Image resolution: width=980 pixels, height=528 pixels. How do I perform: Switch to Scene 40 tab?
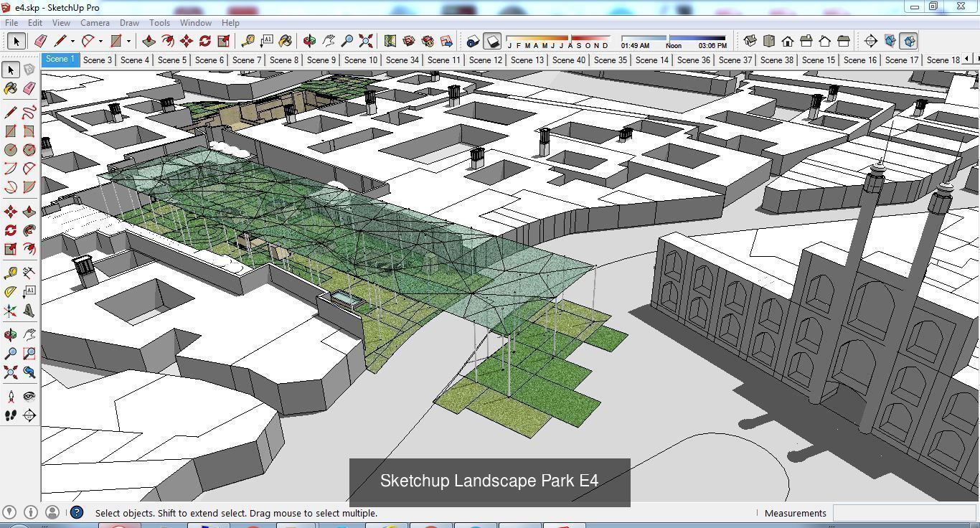(569, 60)
